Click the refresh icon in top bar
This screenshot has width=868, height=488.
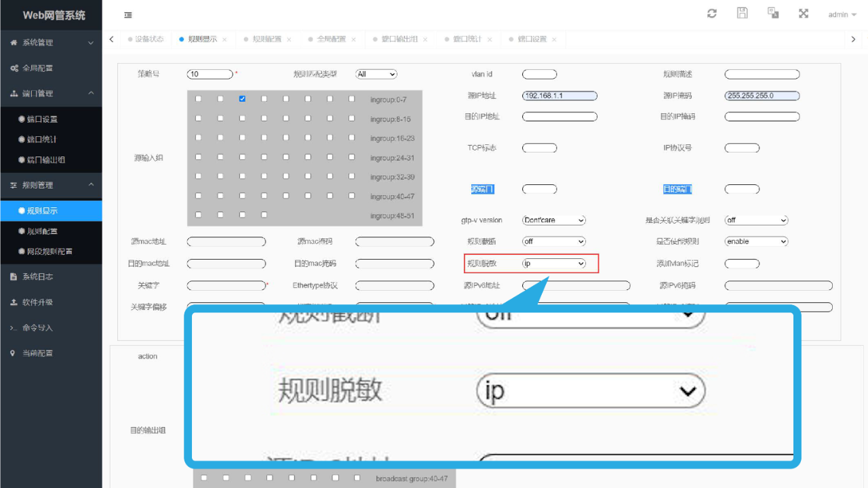[x=711, y=14]
